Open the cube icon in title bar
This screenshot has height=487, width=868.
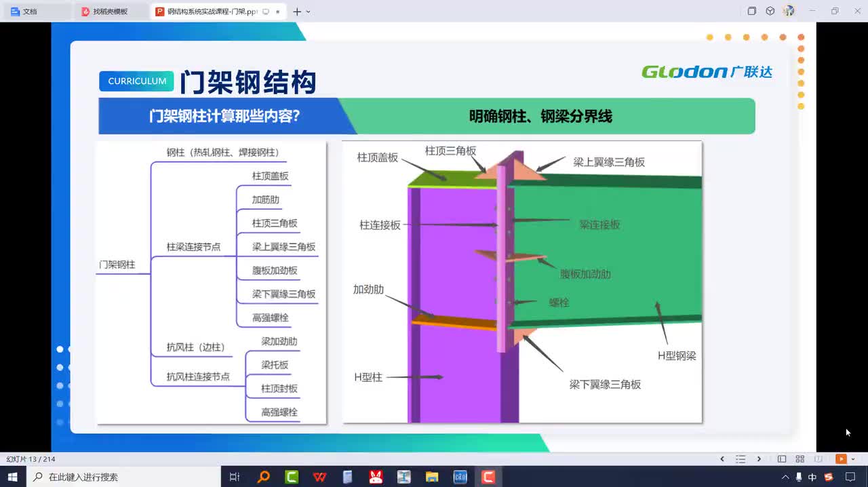(770, 11)
